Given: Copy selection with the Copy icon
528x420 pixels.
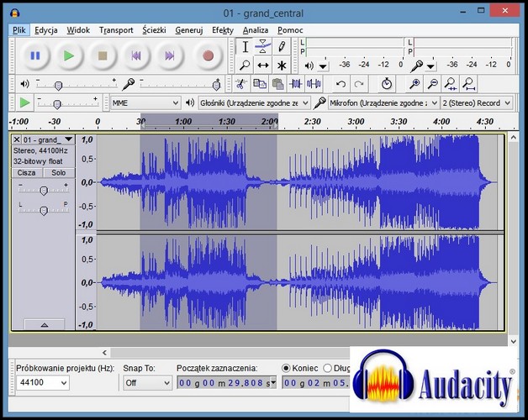Looking at the screenshot, I should tap(259, 84).
